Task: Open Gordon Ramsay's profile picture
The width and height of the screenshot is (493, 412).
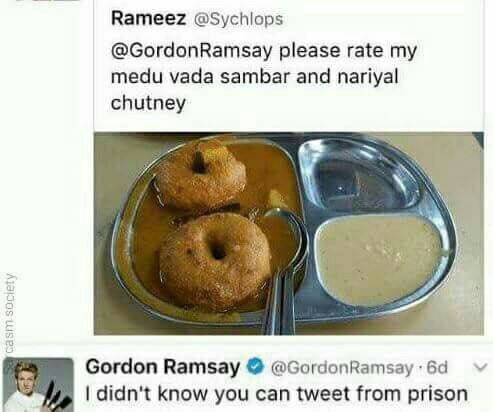Action: click(x=38, y=385)
